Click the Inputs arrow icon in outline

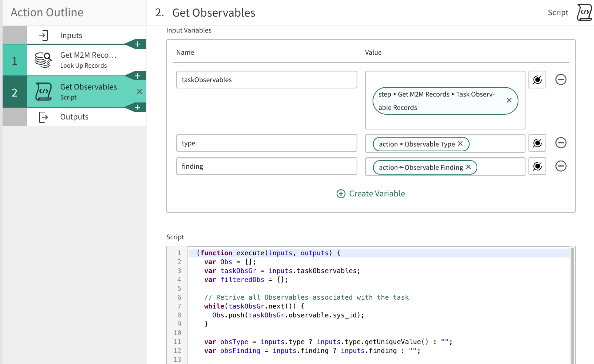[44, 35]
